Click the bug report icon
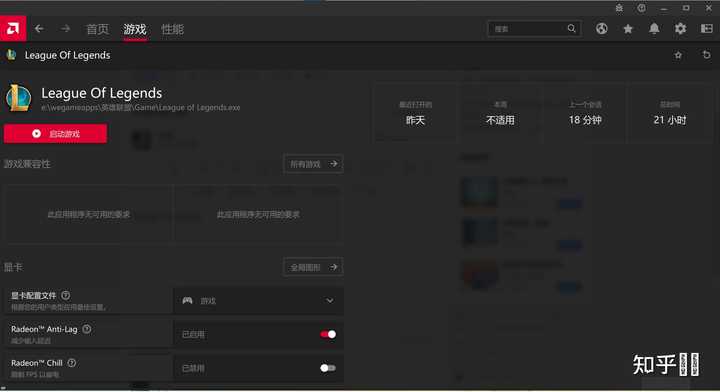Viewport: 720px width, 392px height. point(619,8)
